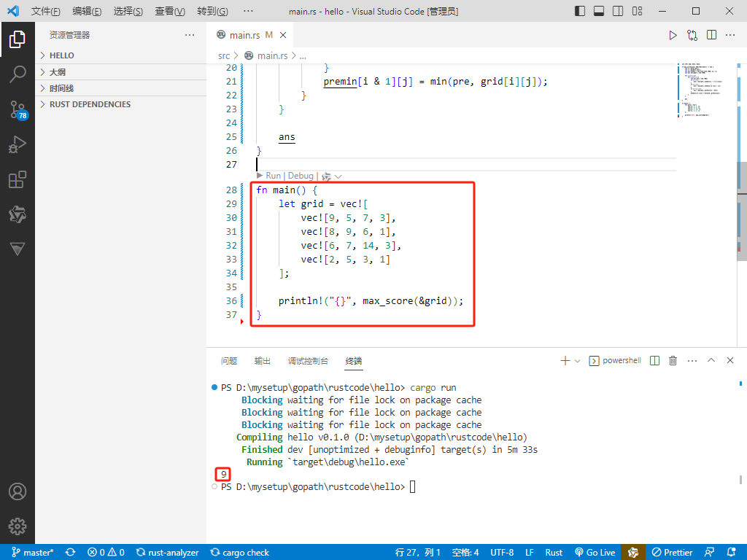Open the 编辑(E) menu
This screenshot has height=560, width=747.
[x=87, y=11]
